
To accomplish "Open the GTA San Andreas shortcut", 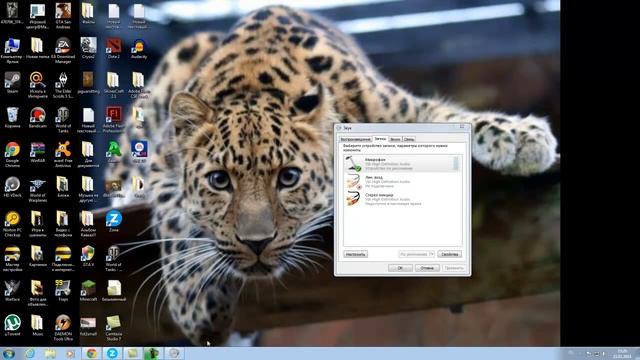I will [x=63, y=16].
